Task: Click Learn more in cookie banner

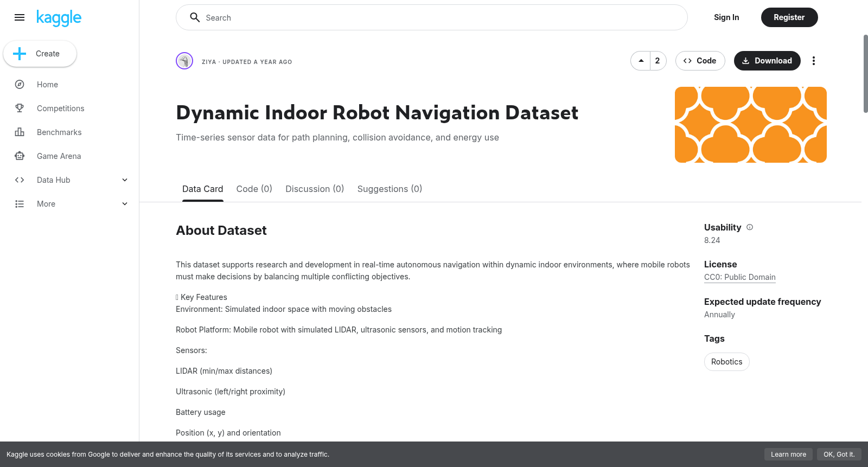Action: (x=789, y=455)
